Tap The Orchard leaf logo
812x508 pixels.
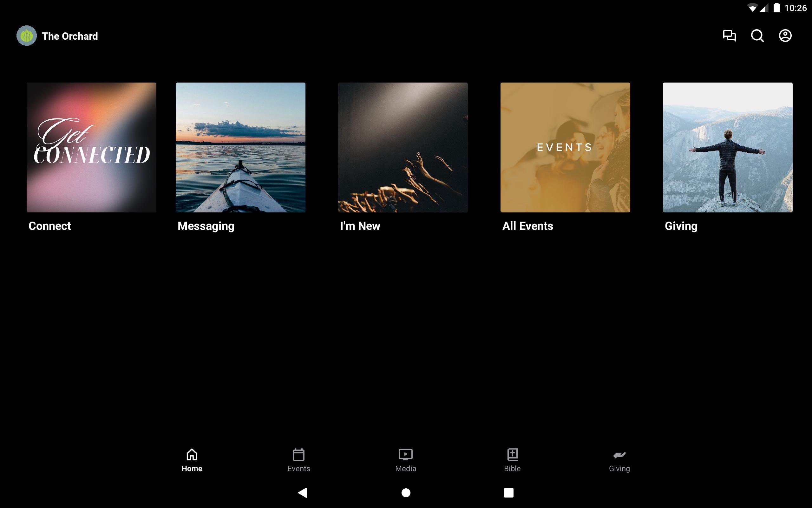pyautogui.click(x=27, y=36)
